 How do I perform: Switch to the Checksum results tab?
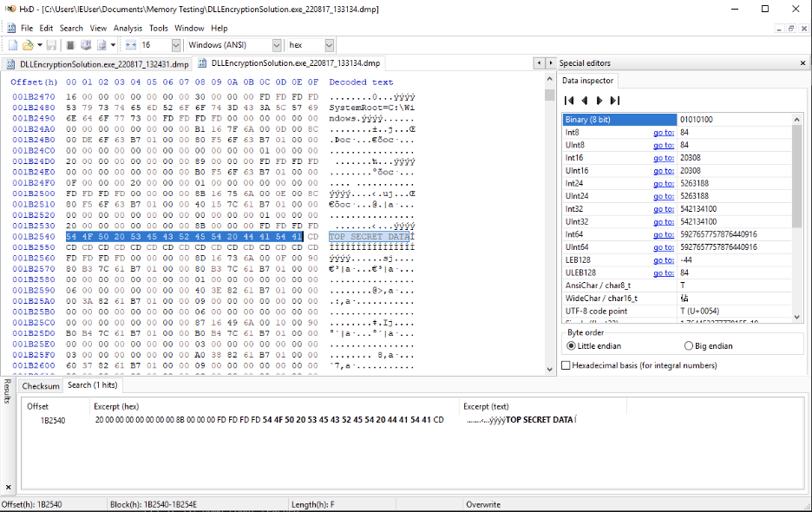point(41,386)
